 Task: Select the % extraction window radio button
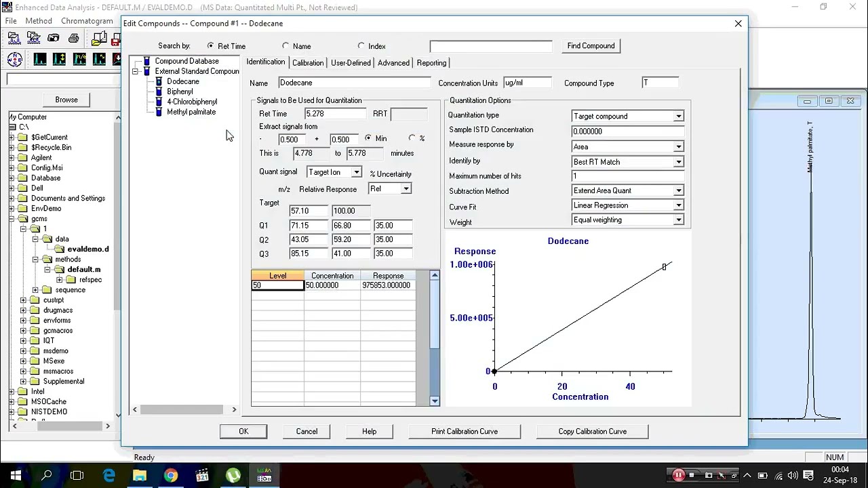(x=412, y=138)
